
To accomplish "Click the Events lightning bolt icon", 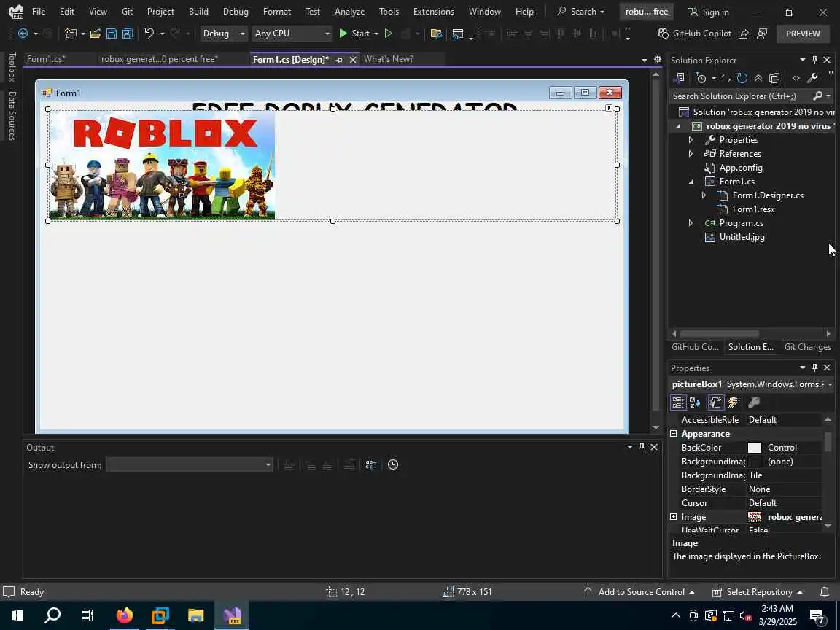I will [733, 402].
